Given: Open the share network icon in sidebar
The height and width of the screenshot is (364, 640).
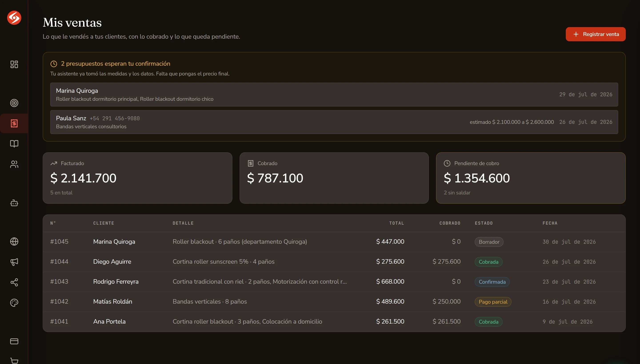Looking at the screenshot, I should click(14, 282).
